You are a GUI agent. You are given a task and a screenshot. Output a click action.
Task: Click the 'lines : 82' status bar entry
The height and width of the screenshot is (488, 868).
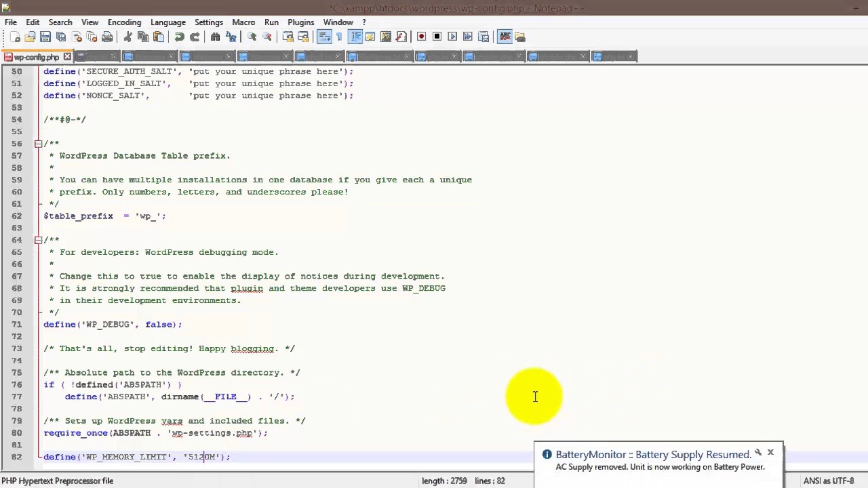tap(490, 481)
